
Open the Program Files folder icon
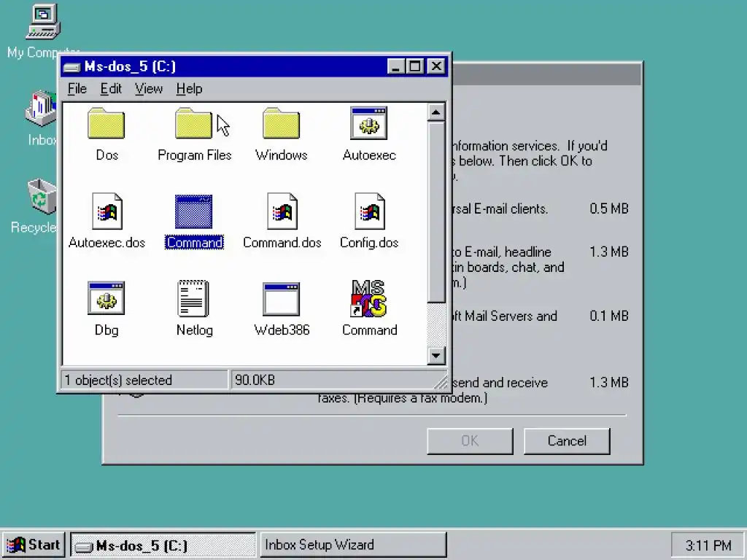[193, 123]
